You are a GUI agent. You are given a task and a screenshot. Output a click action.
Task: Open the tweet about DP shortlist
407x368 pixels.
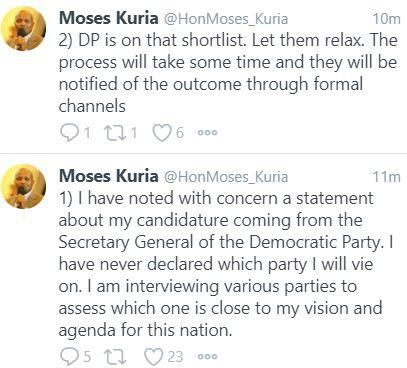(x=228, y=73)
